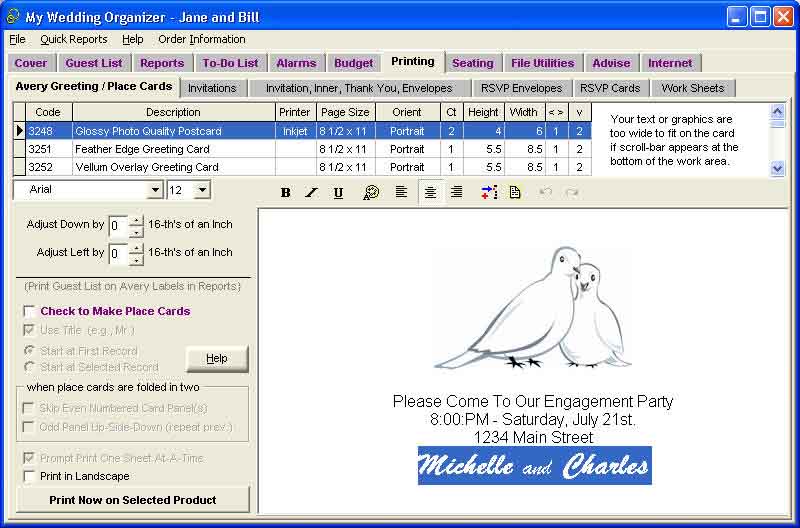Viewport: 800px width, 528px height.
Task: Open Invitation, Inner, Thank You, Envelopes tab
Action: [359, 88]
